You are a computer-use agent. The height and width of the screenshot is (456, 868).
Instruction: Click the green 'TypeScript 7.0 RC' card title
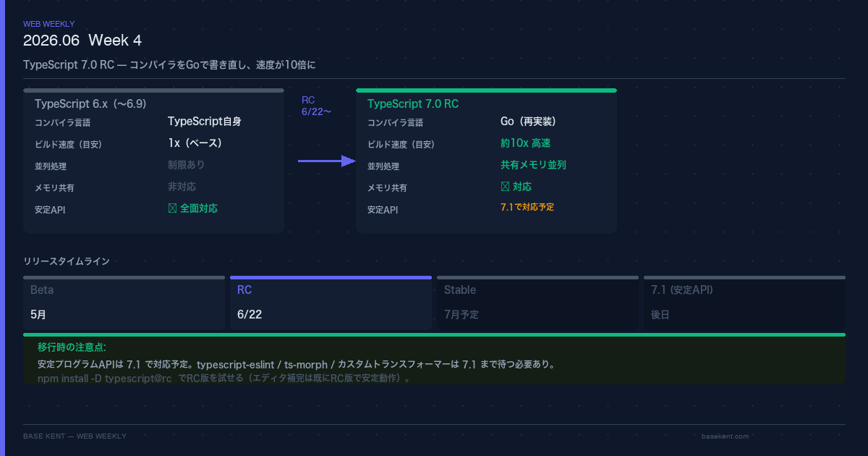click(413, 104)
